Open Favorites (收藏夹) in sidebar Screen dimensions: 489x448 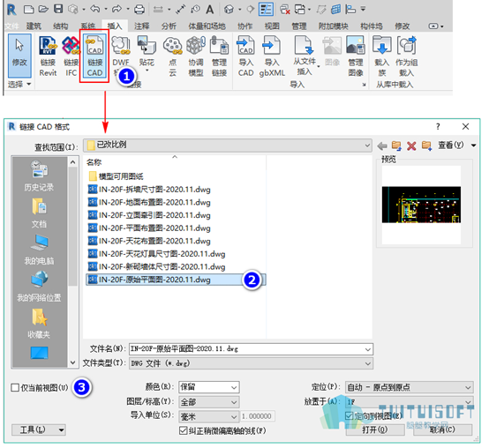click(39, 324)
